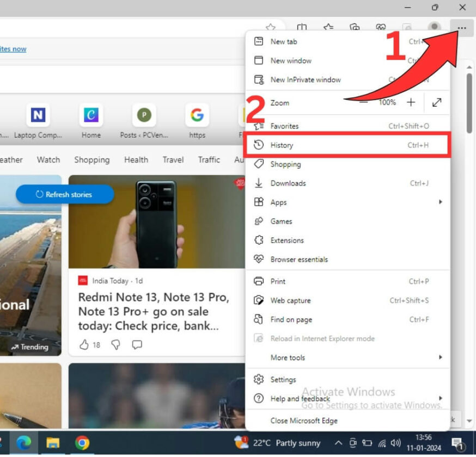Open Collections toolbar icon
The image size is (476, 457).
[x=355, y=27]
